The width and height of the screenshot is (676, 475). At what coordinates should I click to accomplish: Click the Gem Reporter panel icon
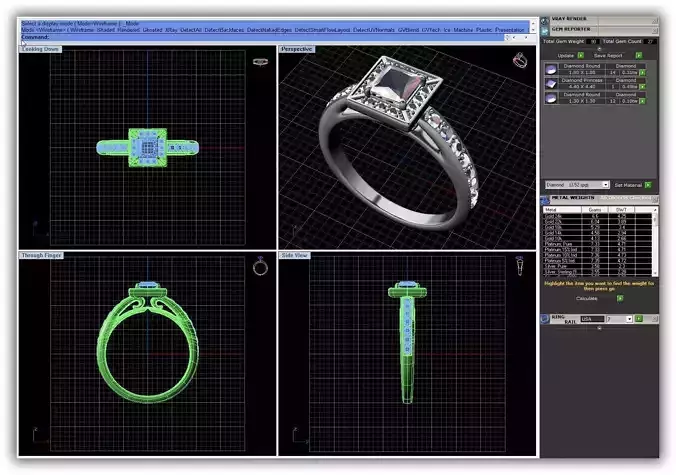coord(545,30)
